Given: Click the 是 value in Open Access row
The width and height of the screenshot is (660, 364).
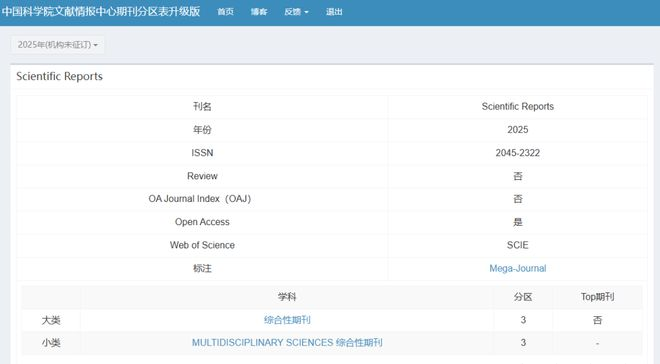Looking at the screenshot, I should (518, 222).
